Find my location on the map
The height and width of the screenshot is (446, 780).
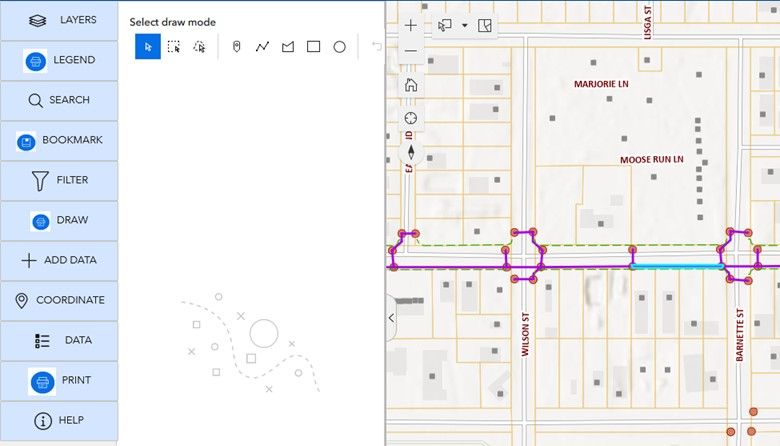(x=411, y=118)
